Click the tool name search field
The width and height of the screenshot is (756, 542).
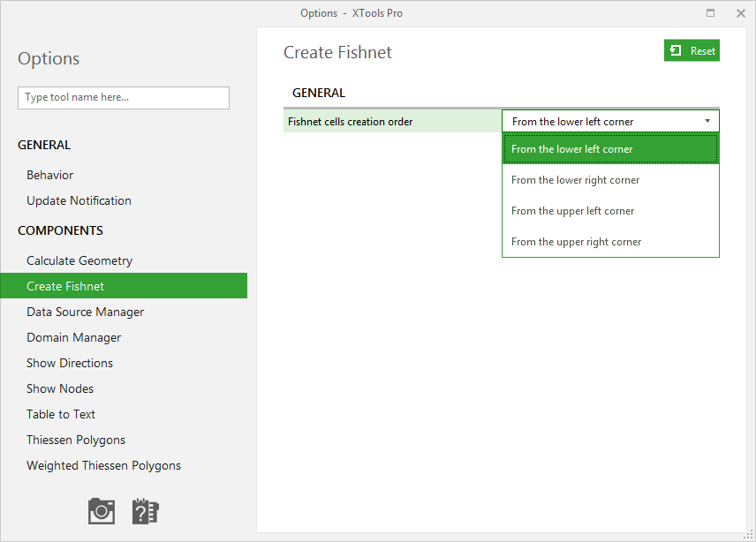[124, 98]
